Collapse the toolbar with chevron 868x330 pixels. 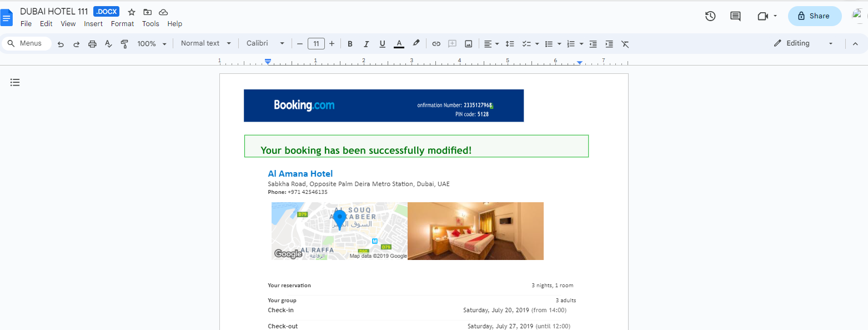click(x=855, y=44)
